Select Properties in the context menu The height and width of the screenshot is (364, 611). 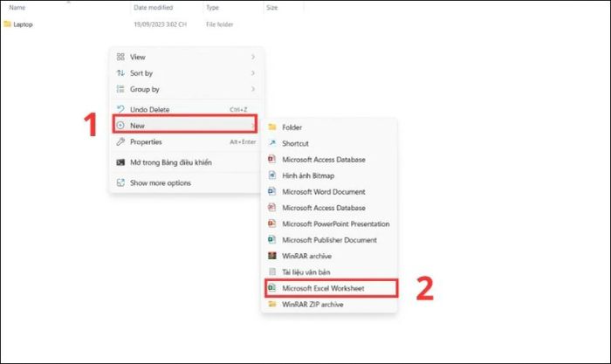point(184,142)
